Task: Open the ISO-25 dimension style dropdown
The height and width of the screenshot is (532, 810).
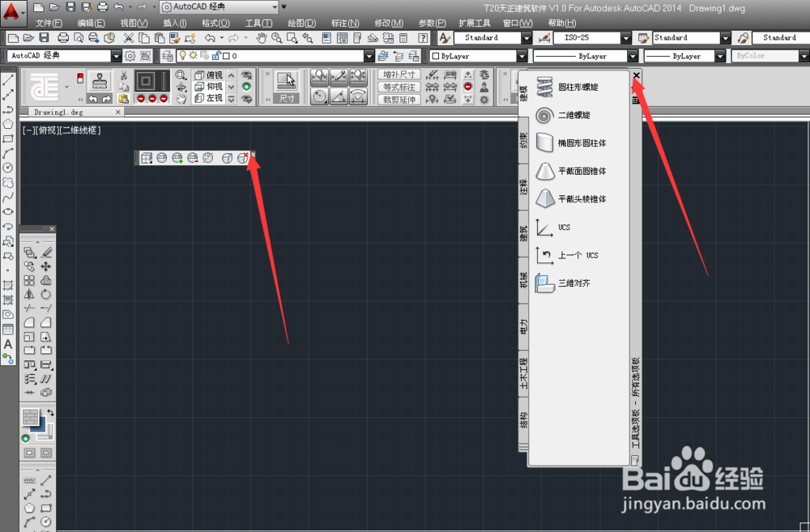Action: (x=626, y=38)
